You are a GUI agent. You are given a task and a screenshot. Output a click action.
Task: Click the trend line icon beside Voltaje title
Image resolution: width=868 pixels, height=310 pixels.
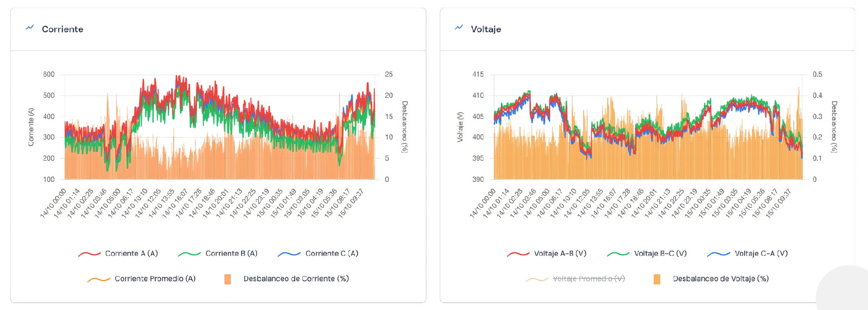coord(459,28)
